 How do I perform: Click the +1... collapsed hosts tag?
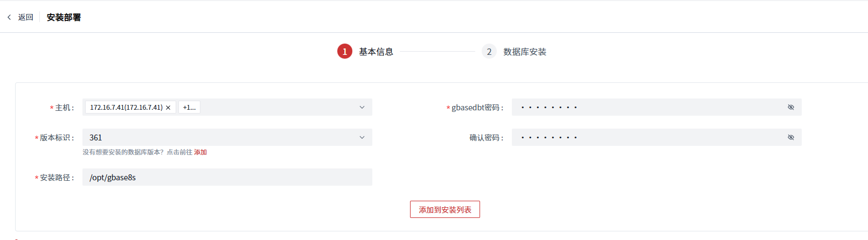pos(189,108)
